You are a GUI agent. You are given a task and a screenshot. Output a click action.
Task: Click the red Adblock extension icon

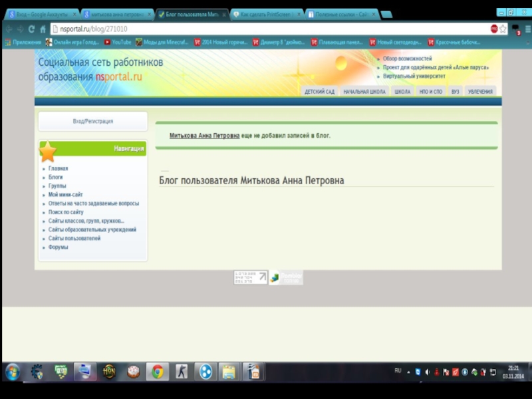pyautogui.click(x=494, y=29)
